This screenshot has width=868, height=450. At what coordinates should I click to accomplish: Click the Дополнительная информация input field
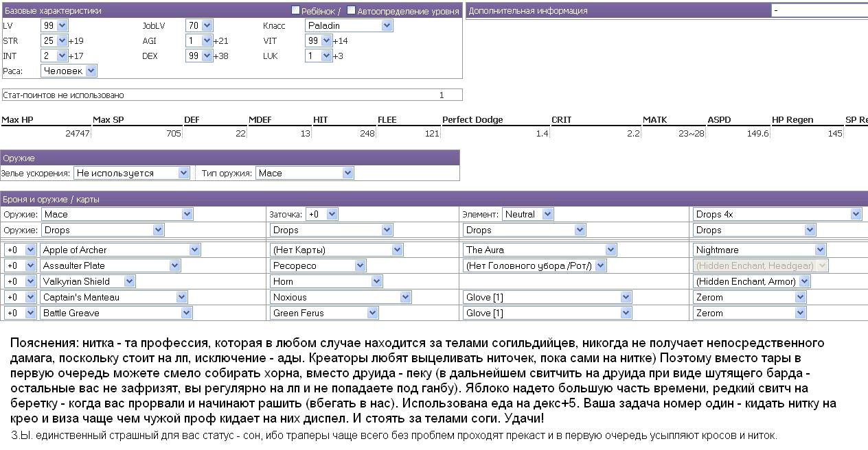(x=819, y=10)
